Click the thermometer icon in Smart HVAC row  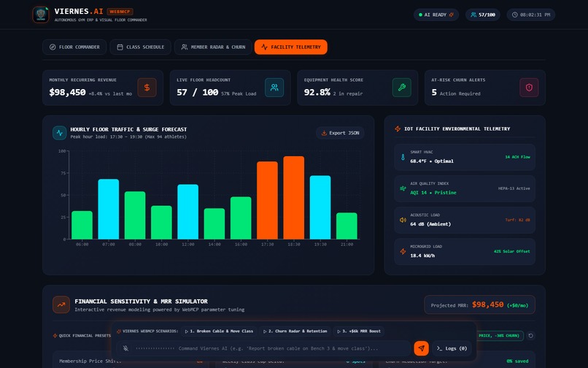click(403, 157)
